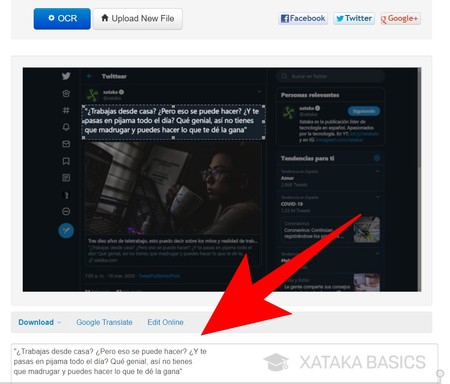The height and width of the screenshot is (384, 450).
Task: Click the messages envelope icon
Action: coord(66,144)
